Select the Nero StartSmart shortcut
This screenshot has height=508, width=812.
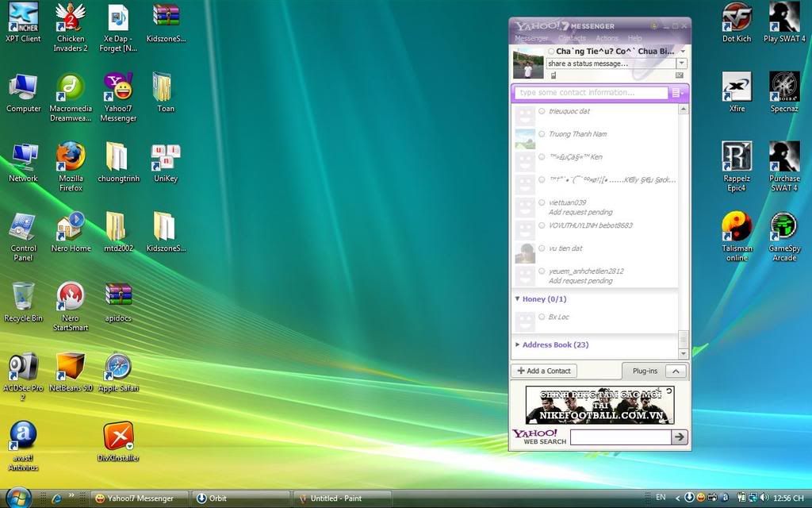click(x=71, y=307)
